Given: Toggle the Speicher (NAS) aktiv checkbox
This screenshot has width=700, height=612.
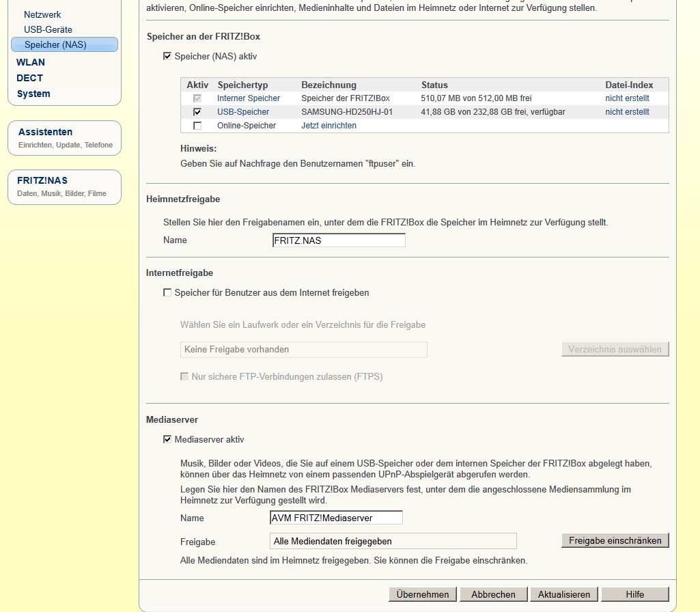Looking at the screenshot, I should coord(167,56).
